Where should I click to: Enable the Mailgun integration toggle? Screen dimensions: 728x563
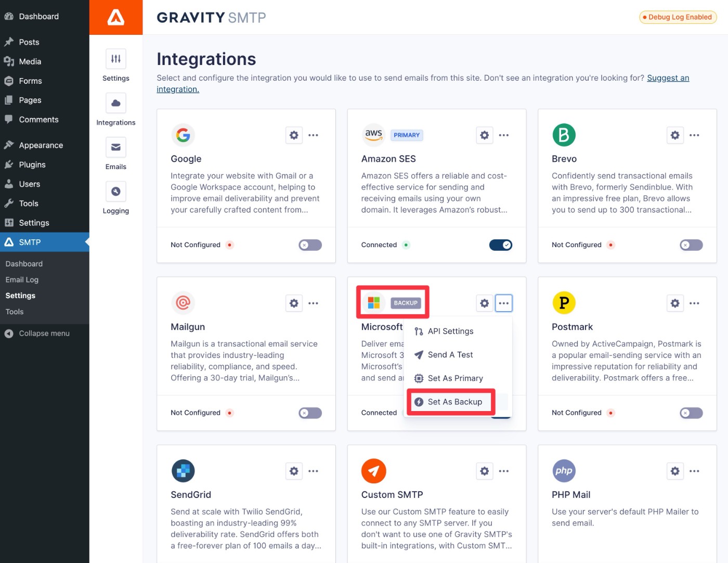(x=310, y=413)
